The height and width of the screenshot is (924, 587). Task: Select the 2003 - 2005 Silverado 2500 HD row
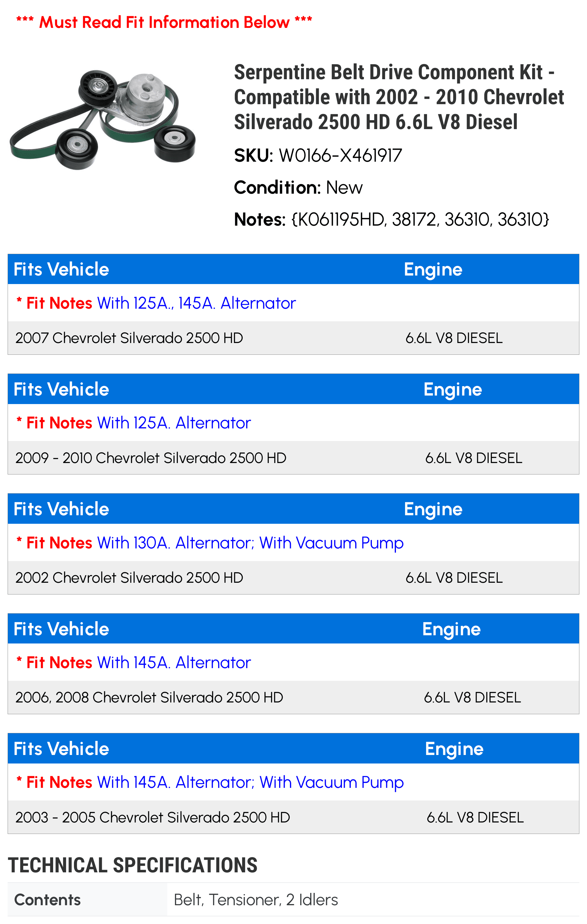293,817
